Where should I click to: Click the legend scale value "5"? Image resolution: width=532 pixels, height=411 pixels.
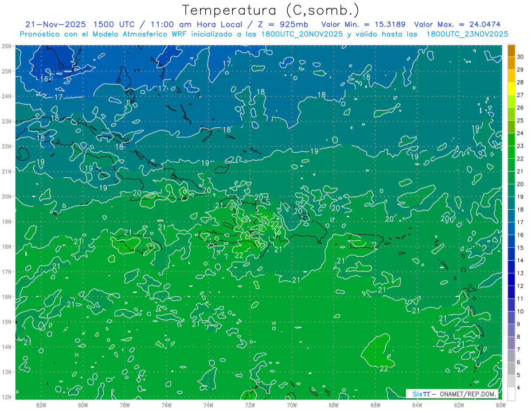(x=519, y=375)
